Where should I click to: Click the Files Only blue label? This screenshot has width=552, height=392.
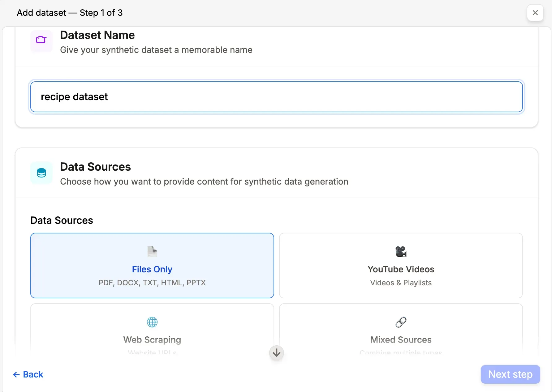click(152, 269)
